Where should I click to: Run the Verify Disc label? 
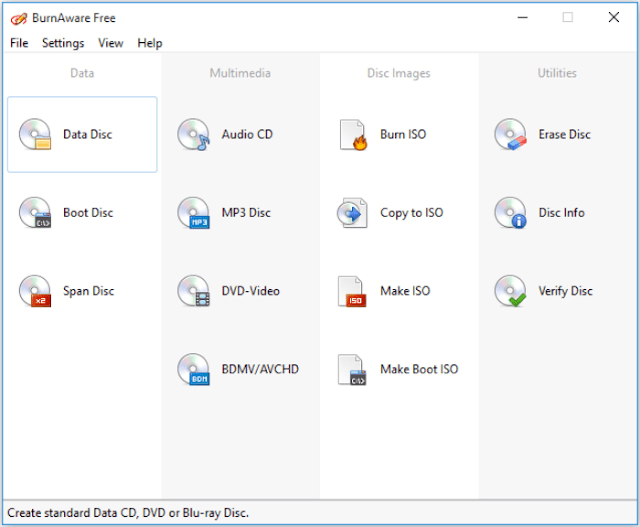[566, 291]
